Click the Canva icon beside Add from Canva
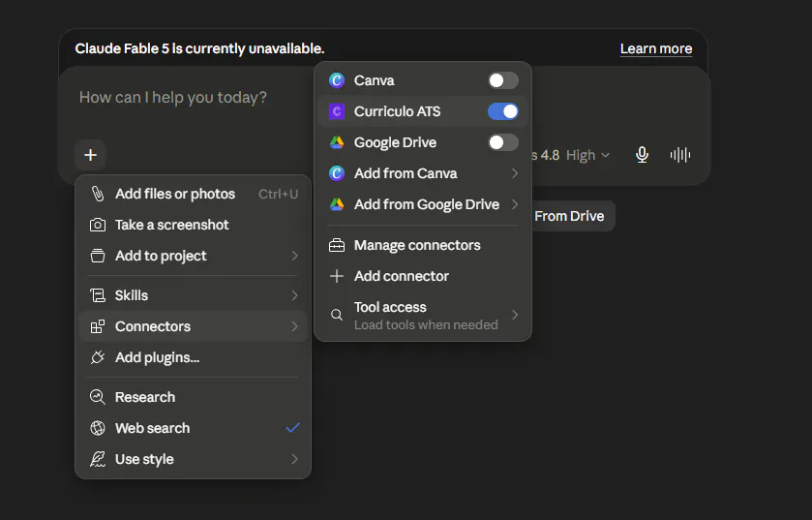 (337, 173)
